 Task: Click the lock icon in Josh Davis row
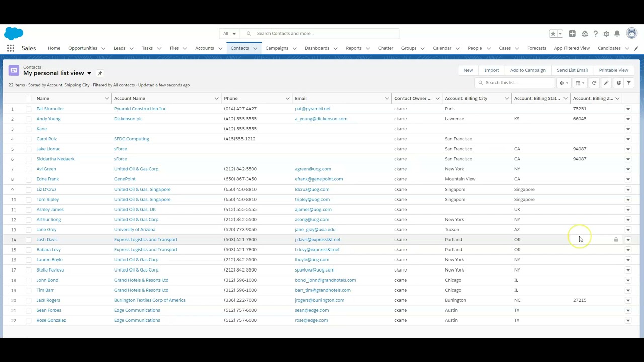pyautogui.click(x=616, y=240)
